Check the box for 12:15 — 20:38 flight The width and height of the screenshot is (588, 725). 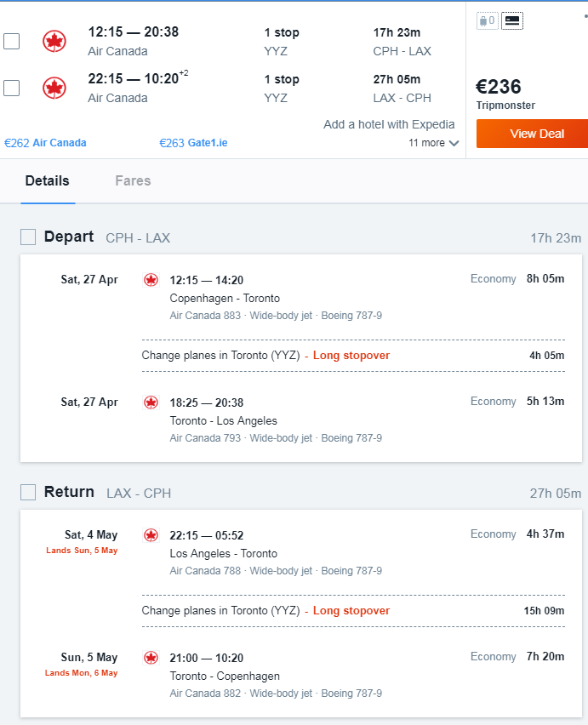click(x=12, y=41)
